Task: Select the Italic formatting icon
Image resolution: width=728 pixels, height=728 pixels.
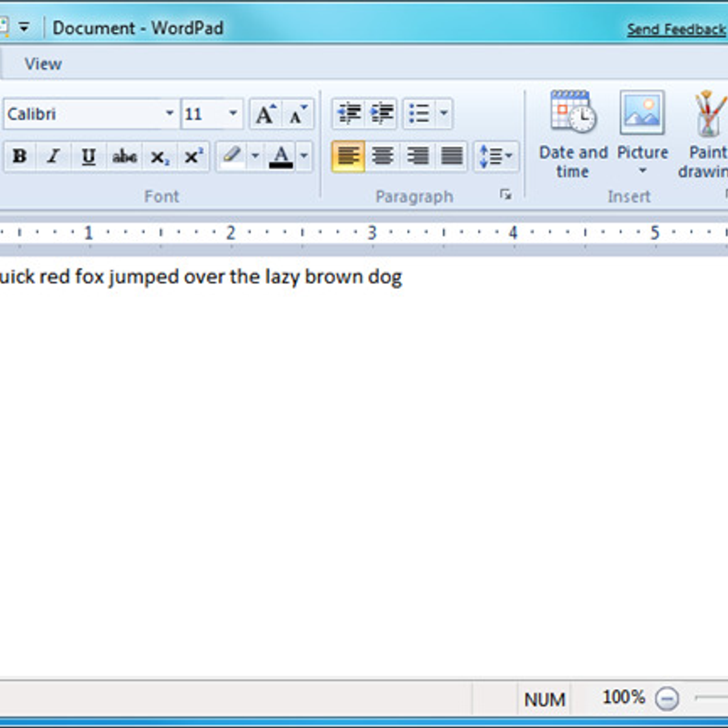Action: coord(53,157)
